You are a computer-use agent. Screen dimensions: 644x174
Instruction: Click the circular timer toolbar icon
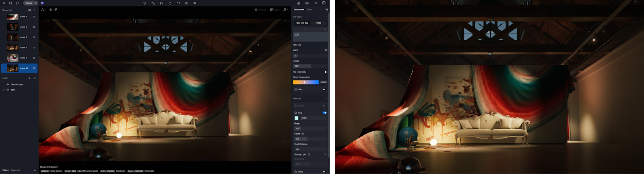[170, 3]
